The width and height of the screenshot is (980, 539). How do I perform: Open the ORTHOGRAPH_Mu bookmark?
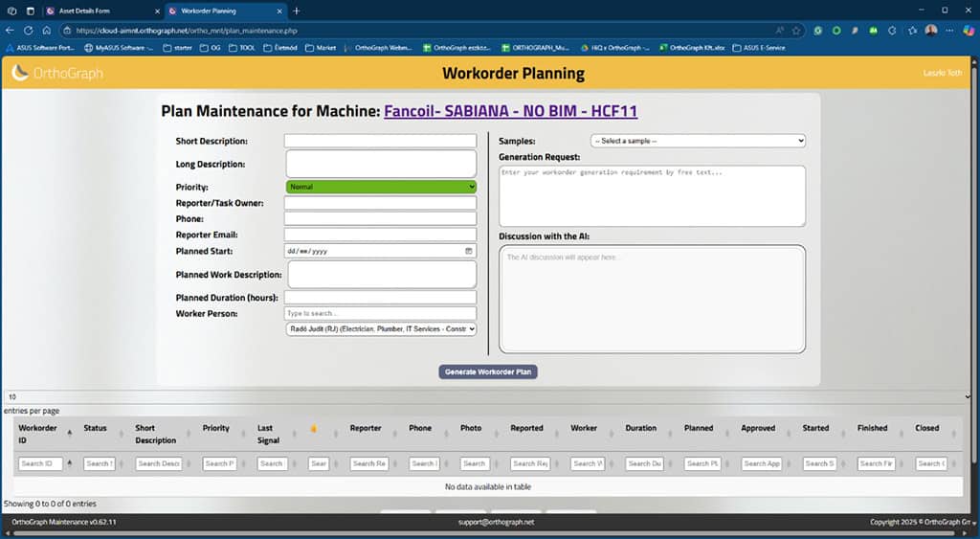coord(537,48)
